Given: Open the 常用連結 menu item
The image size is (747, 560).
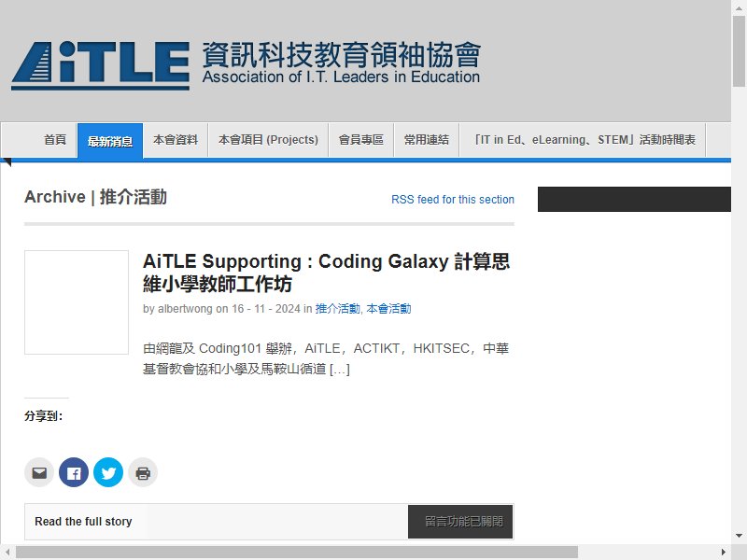Looking at the screenshot, I should click(x=427, y=139).
